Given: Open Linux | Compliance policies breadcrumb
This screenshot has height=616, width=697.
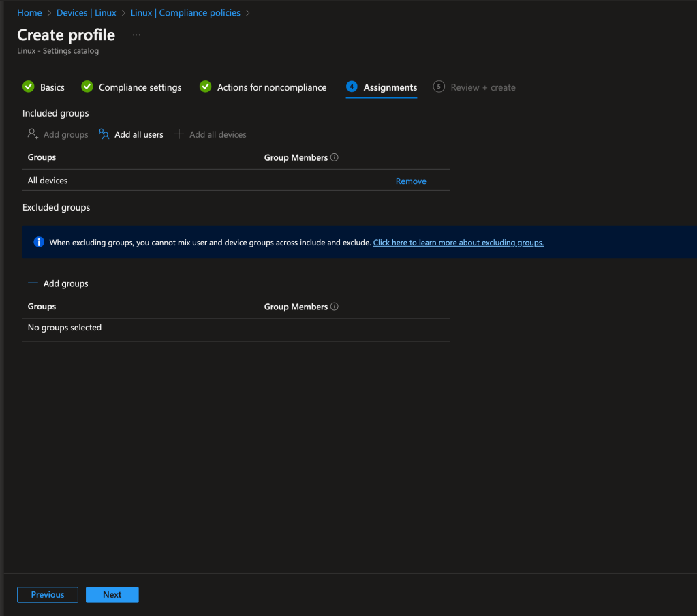Looking at the screenshot, I should (185, 13).
